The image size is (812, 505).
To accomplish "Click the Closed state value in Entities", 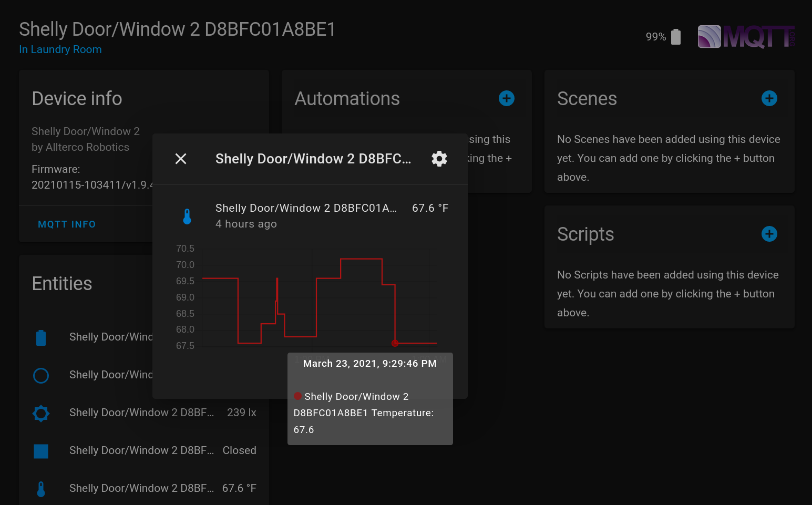I will tap(239, 450).
